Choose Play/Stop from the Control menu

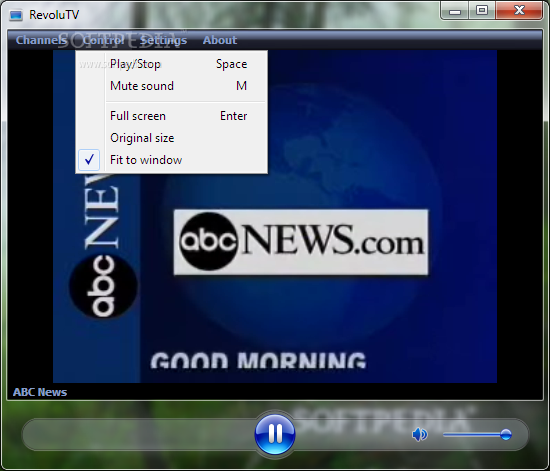coord(172,64)
